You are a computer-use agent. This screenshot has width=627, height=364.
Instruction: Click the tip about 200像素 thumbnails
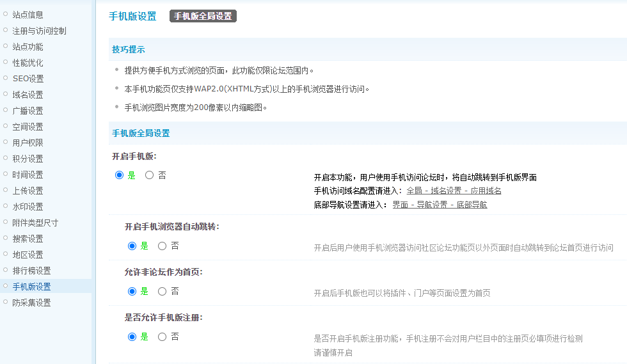[196, 107]
